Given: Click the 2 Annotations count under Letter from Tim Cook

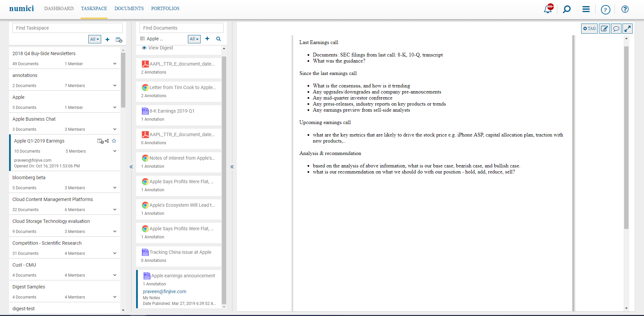Looking at the screenshot, I should pyautogui.click(x=154, y=96).
